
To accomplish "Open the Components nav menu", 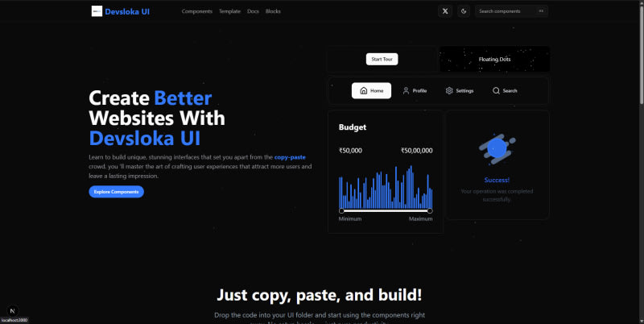I will coord(197,11).
